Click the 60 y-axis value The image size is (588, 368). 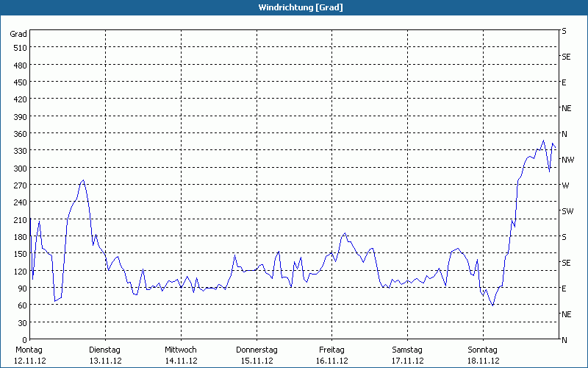[23, 305]
